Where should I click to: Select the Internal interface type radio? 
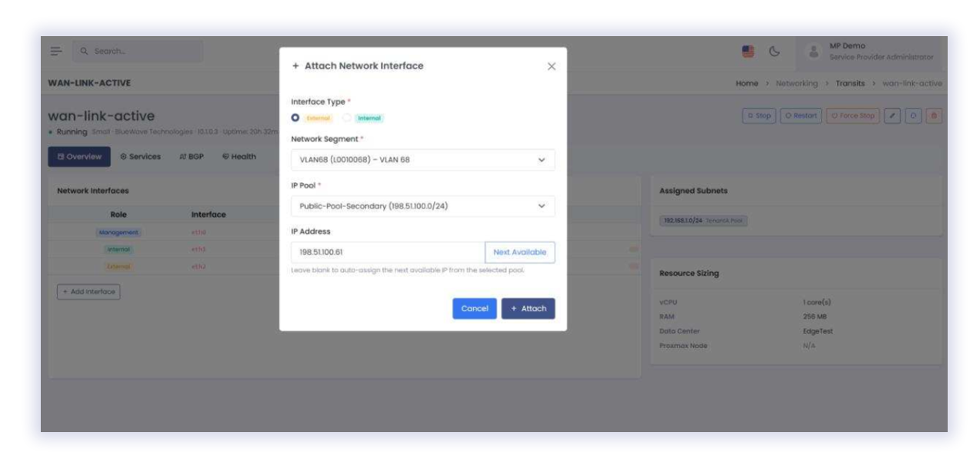coord(347,118)
